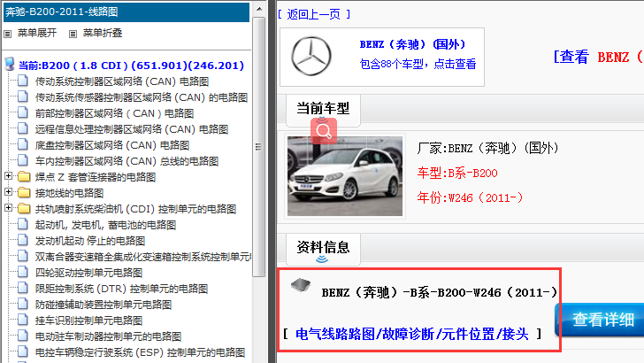Expand the 焊点 Z 套管连接器的电路图 folder
The image size is (644, 363).
click(8, 176)
